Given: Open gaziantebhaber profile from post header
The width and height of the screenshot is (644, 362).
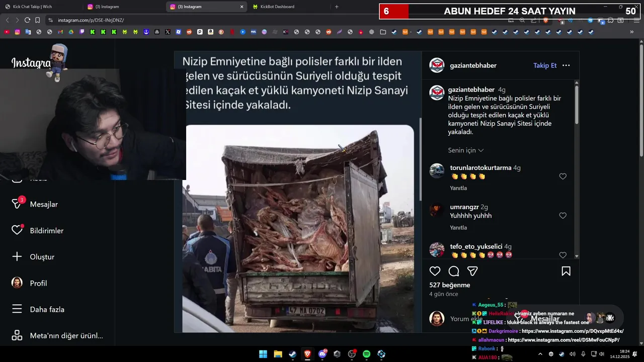Looking at the screenshot, I should click(x=473, y=65).
